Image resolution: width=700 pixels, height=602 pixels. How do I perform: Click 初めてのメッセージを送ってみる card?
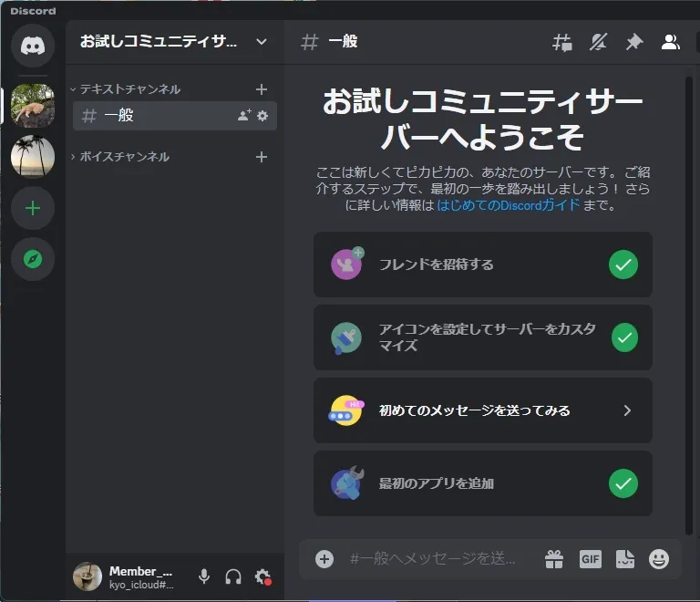(x=482, y=410)
